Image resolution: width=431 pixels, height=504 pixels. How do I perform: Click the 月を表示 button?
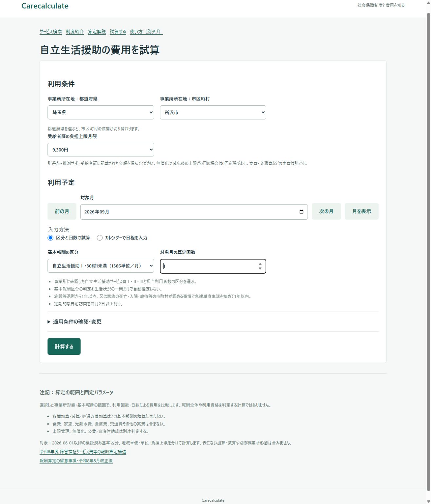[x=362, y=211]
